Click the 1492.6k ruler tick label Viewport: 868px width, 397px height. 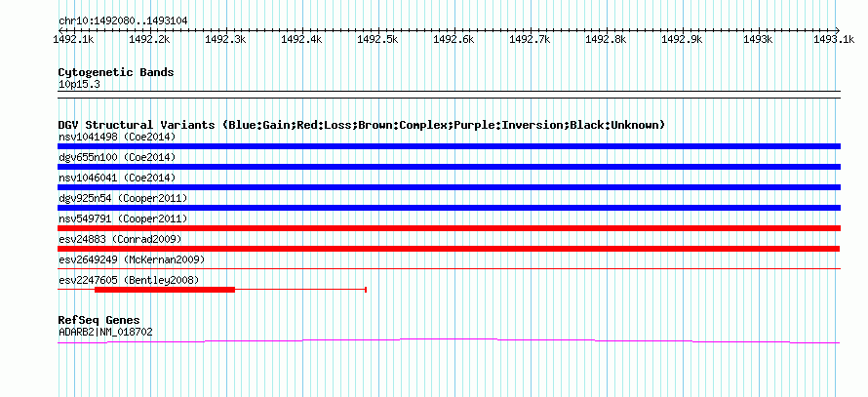click(x=454, y=39)
